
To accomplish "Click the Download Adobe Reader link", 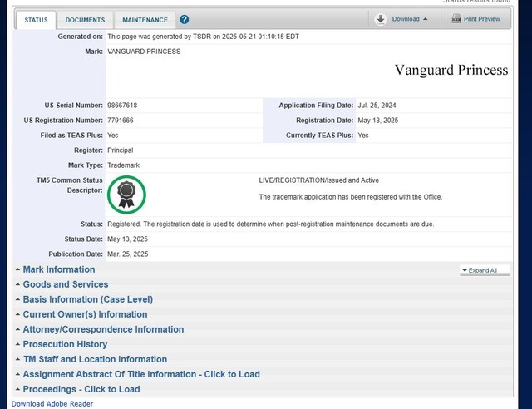I will (52, 404).
